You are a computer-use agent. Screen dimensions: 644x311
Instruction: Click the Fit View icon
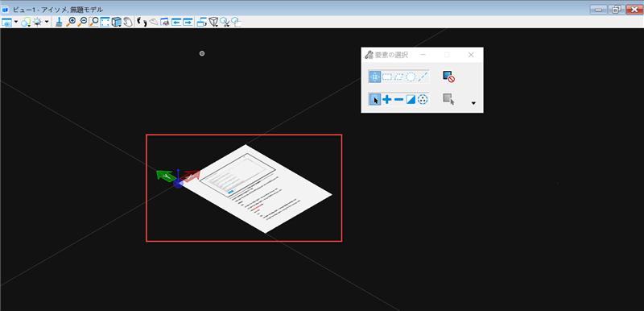click(x=105, y=23)
